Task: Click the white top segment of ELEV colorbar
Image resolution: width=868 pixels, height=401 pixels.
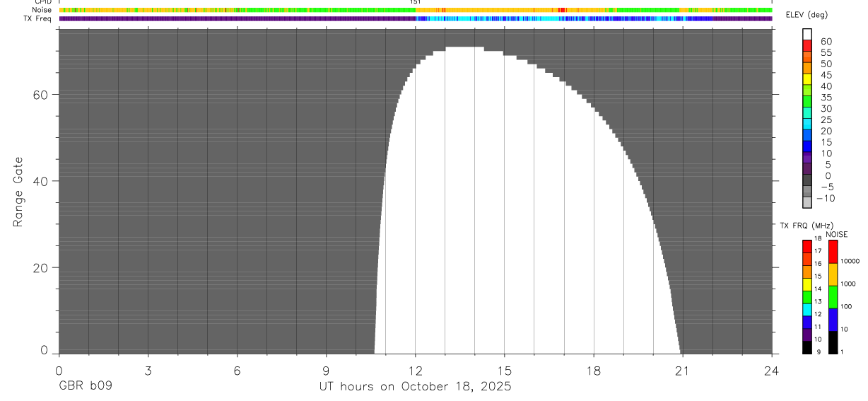Action: tap(807, 34)
